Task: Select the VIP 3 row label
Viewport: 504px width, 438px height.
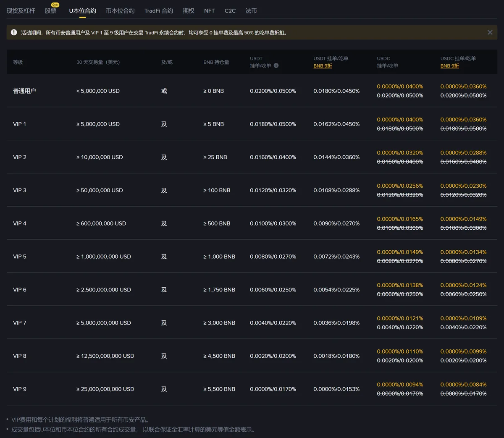Action: point(20,191)
